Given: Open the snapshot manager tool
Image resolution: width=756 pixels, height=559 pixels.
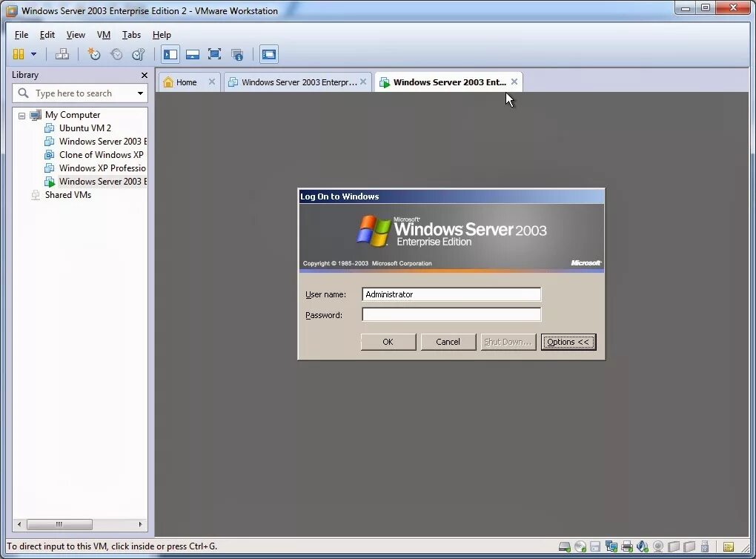Looking at the screenshot, I should click(x=139, y=54).
